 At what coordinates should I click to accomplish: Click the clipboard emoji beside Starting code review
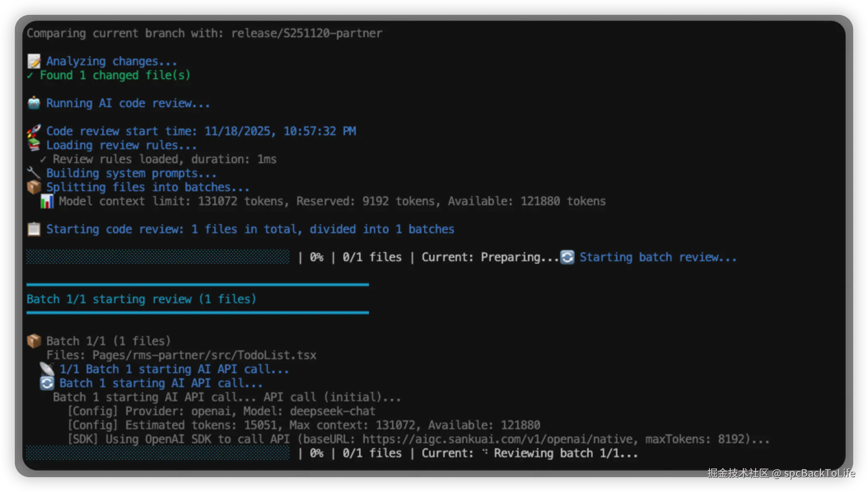tap(34, 229)
